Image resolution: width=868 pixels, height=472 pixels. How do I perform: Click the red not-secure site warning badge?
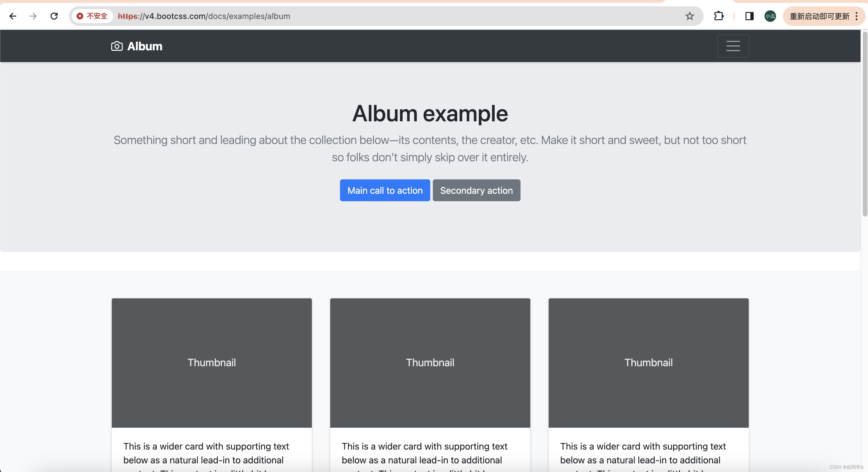tap(92, 16)
